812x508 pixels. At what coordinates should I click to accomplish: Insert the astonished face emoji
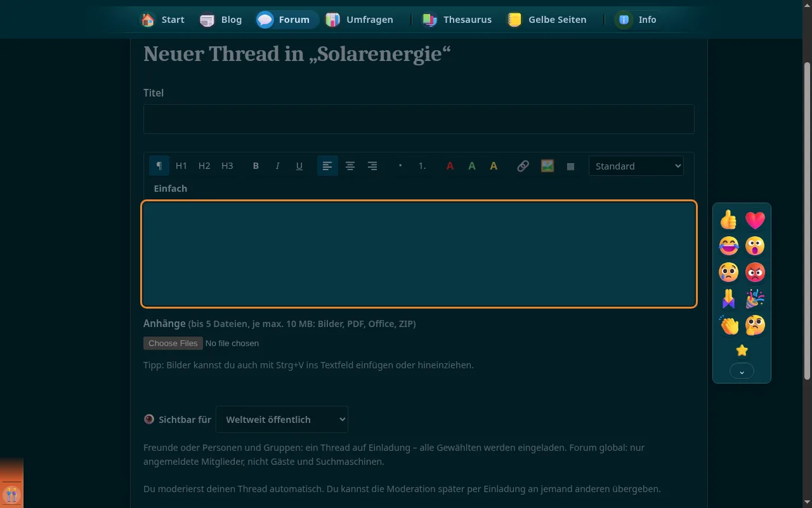[x=755, y=246]
